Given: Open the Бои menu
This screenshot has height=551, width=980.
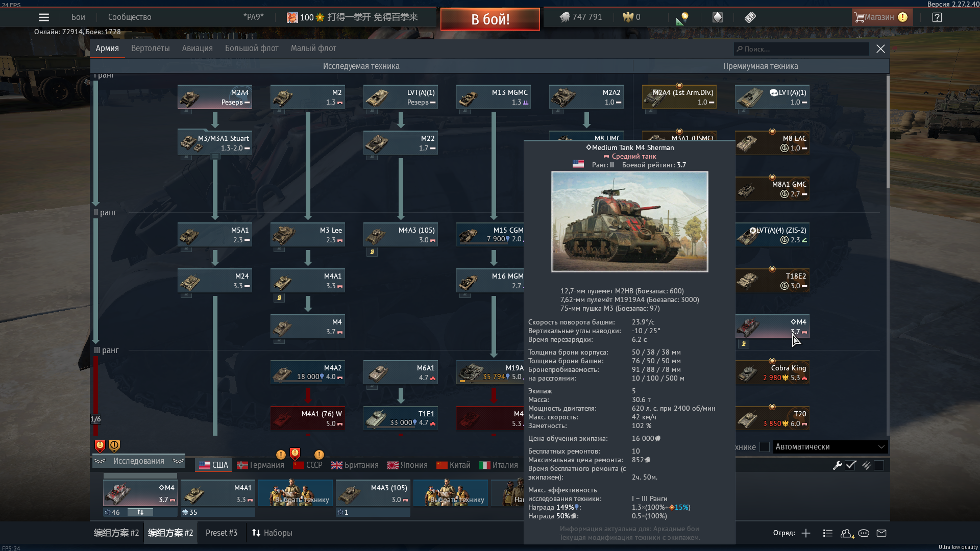Looking at the screenshot, I should coord(78,17).
